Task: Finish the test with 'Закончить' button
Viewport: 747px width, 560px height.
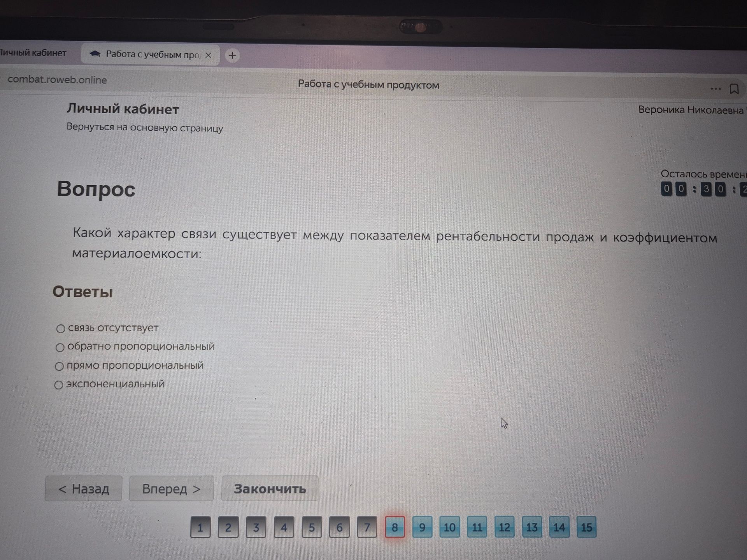Action: pos(270,489)
